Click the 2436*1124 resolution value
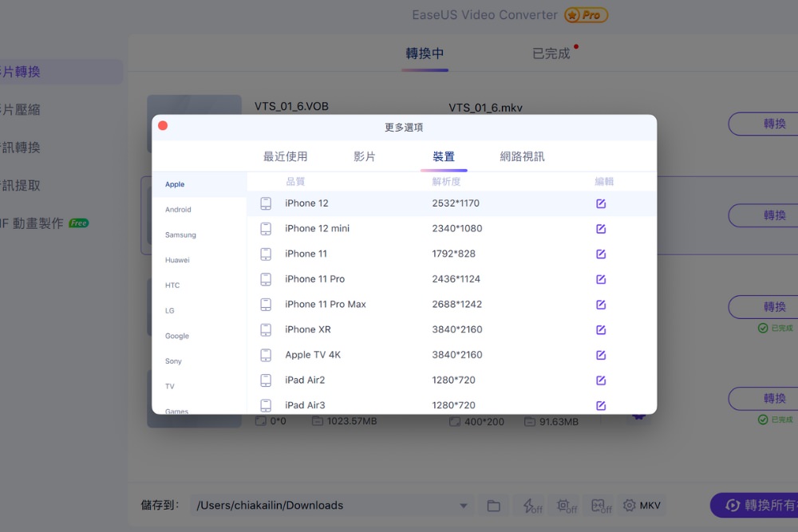The height and width of the screenshot is (532, 798). click(456, 279)
